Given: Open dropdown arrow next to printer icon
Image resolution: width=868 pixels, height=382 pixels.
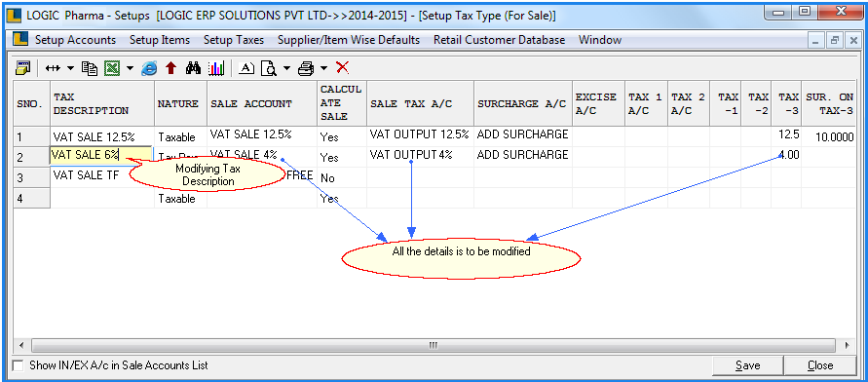Looking at the screenshot, I should 323,68.
